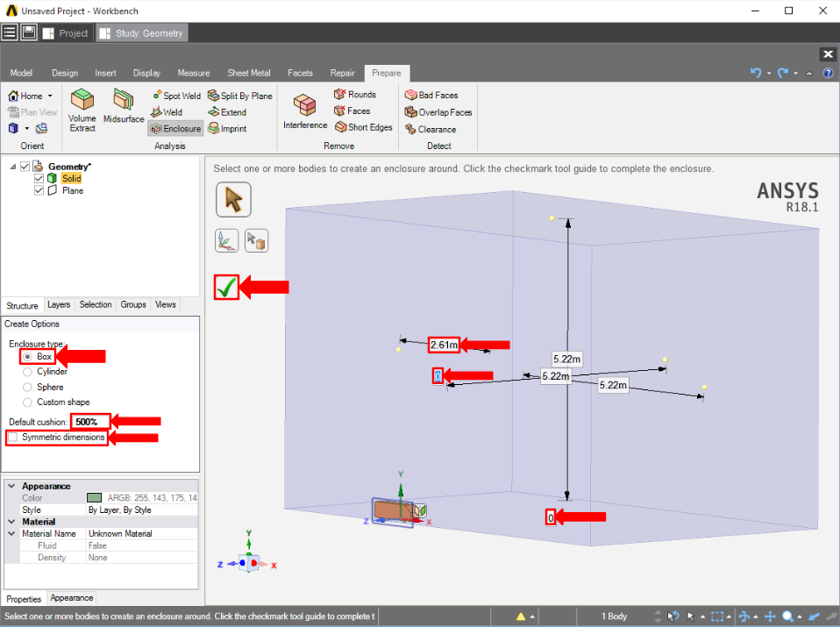This screenshot has width=840, height=627.
Task: Open the application menu list icon
Action: pos(10,32)
